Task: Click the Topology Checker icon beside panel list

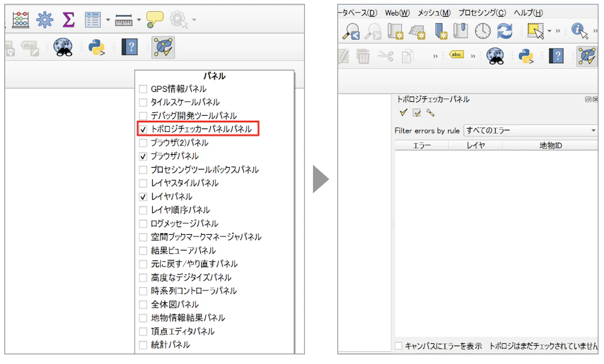Action: coord(163,48)
